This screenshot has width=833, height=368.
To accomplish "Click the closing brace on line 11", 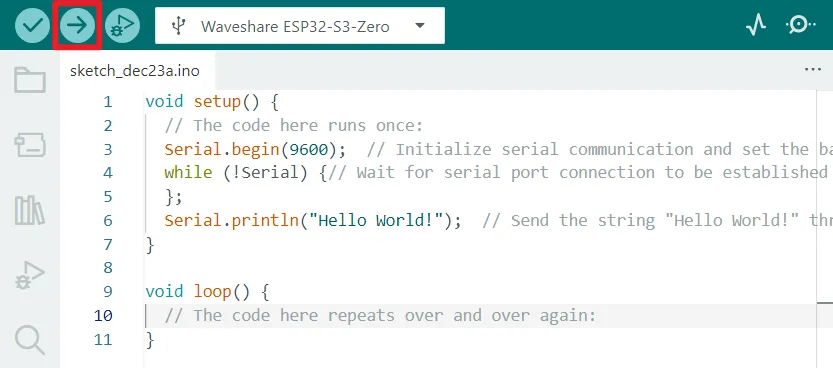I will (x=150, y=339).
